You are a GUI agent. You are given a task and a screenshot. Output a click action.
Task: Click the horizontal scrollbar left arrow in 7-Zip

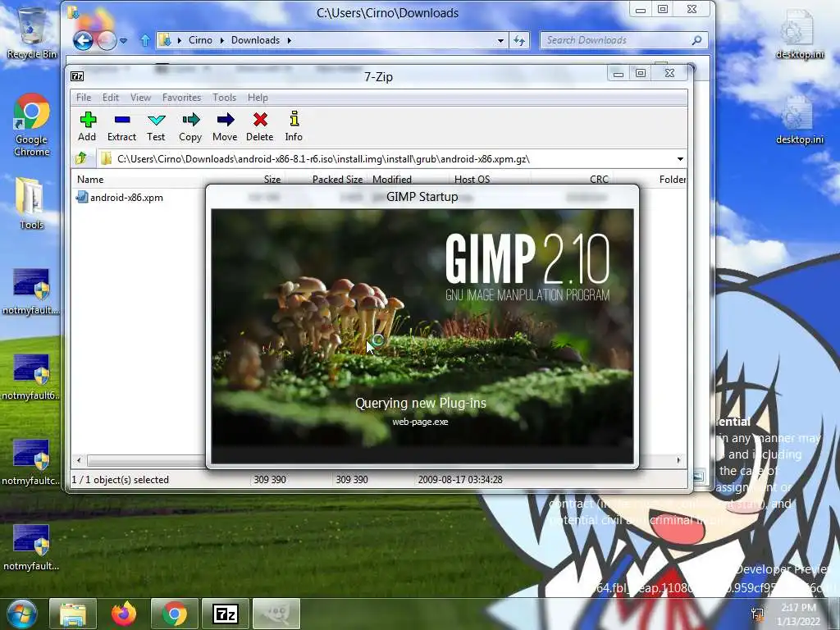[x=79, y=460]
